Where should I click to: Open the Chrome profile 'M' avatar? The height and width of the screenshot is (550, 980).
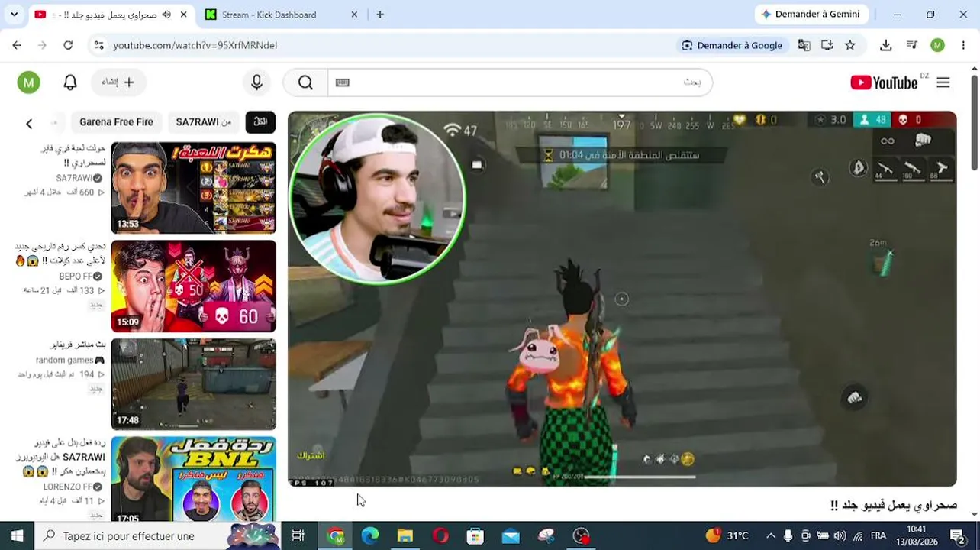pos(937,45)
